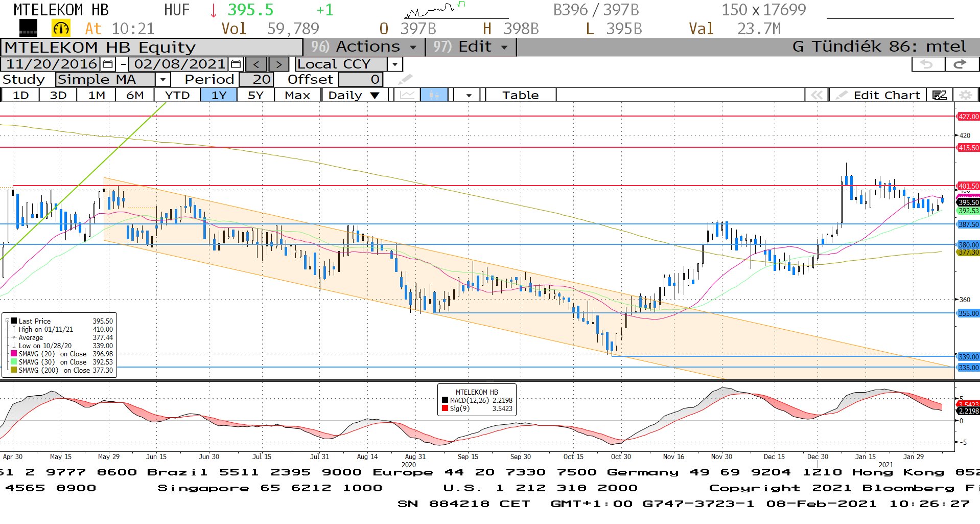The height and width of the screenshot is (524, 980).
Task: Click the 380.00 blue price level label
Action: [968, 244]
